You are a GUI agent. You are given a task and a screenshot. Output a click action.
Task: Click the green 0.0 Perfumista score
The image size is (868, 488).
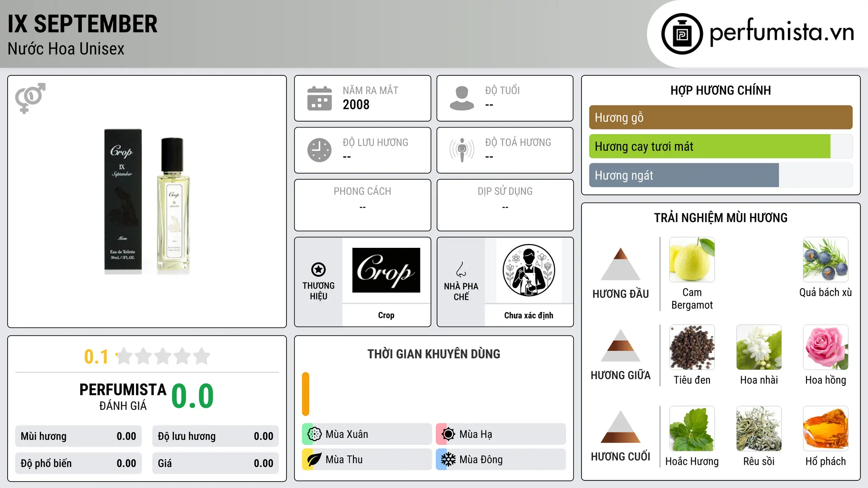(x=193, y=396)
